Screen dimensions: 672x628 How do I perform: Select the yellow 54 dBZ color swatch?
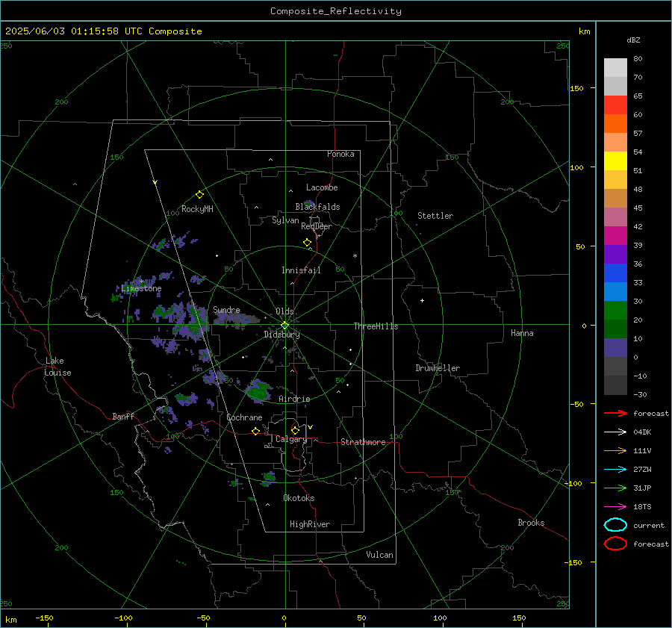(615, 161)
